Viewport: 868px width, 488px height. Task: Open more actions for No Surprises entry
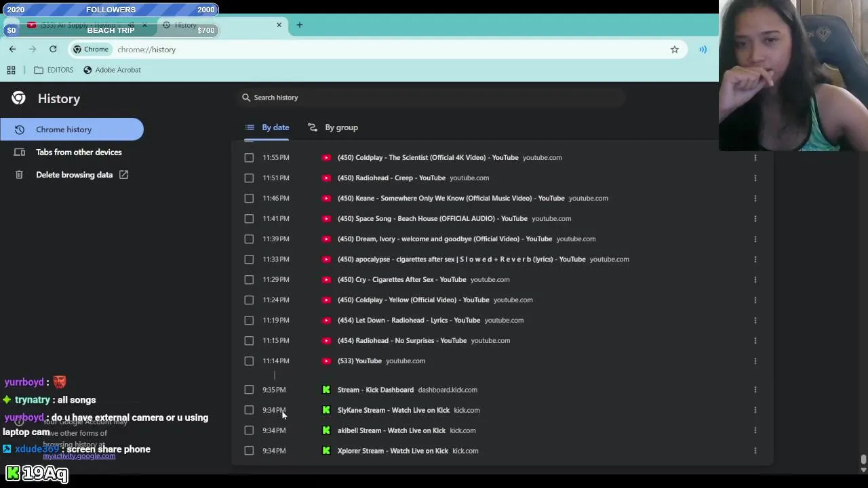click(755, 340)
